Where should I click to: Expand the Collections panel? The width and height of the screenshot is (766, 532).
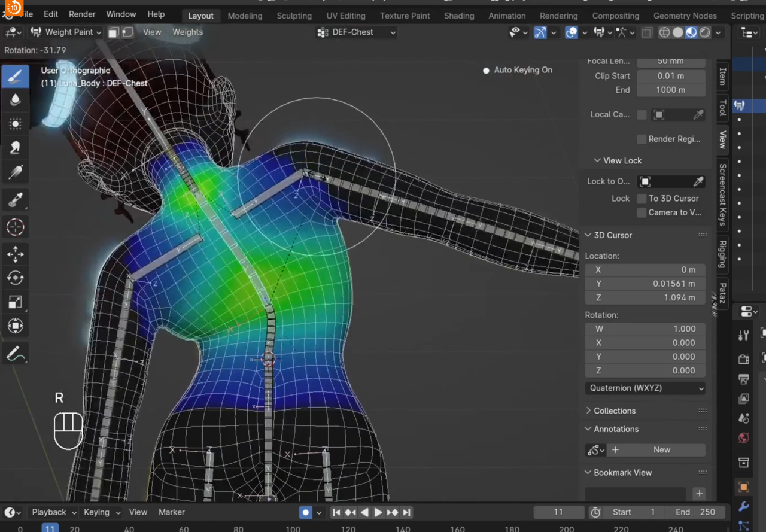pos(615,411)
